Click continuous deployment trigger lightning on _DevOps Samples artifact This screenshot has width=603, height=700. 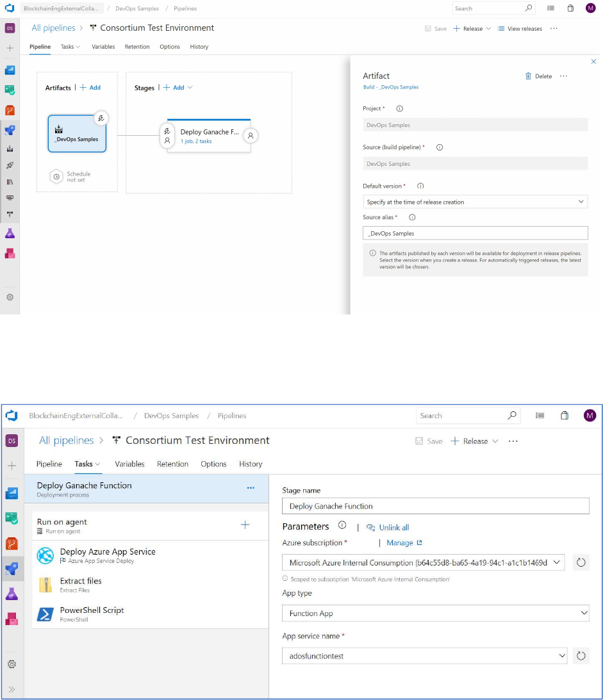[101, 118]
